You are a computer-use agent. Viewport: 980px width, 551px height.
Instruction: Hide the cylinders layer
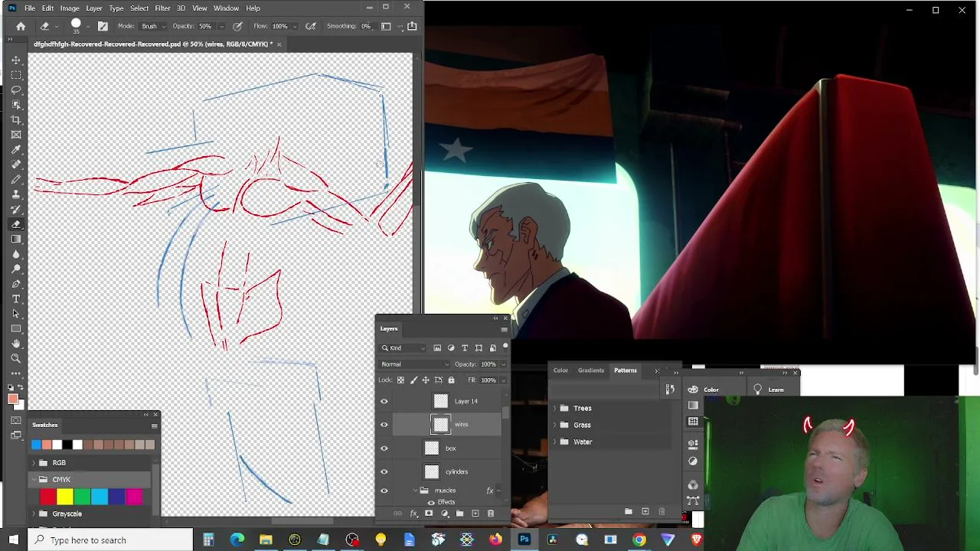click(384, 472)
